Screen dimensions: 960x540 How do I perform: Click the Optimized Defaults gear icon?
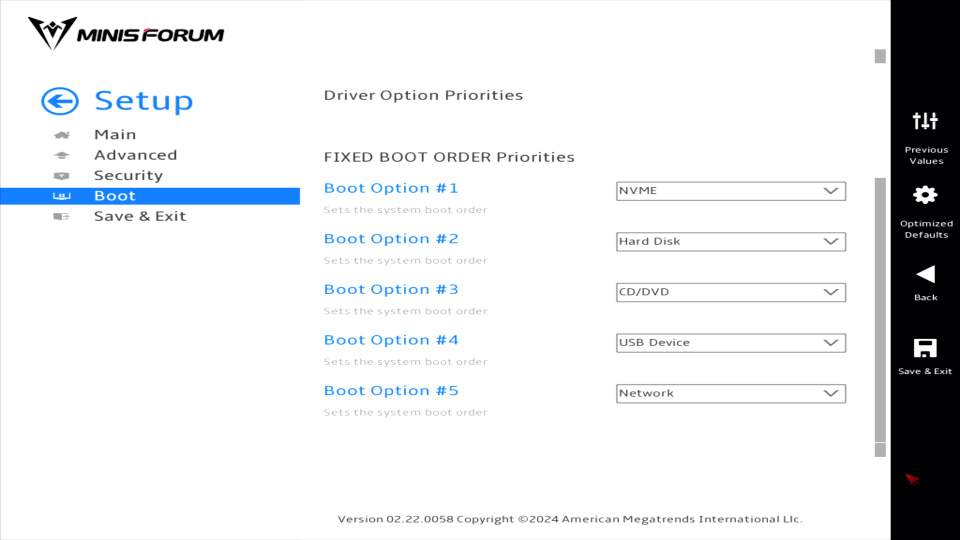pyautogui.click(x=925, y=195)
